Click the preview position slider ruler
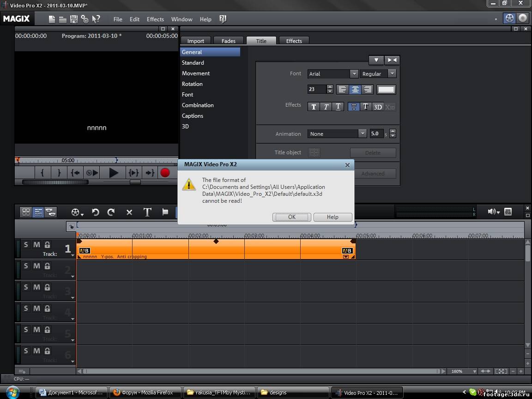The width and height of the screenshot is (532, 399). (97, 161)
